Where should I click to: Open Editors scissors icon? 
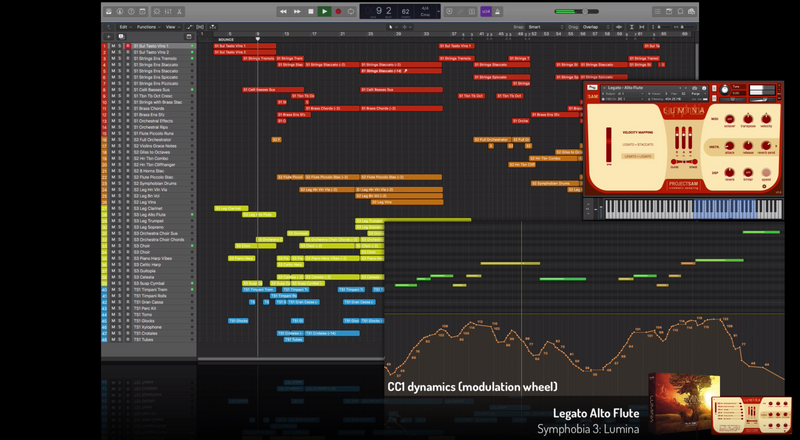coord(179,11)
